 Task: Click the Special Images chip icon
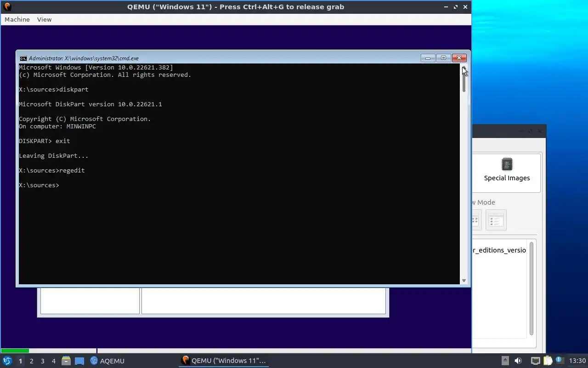pos(507,164)
